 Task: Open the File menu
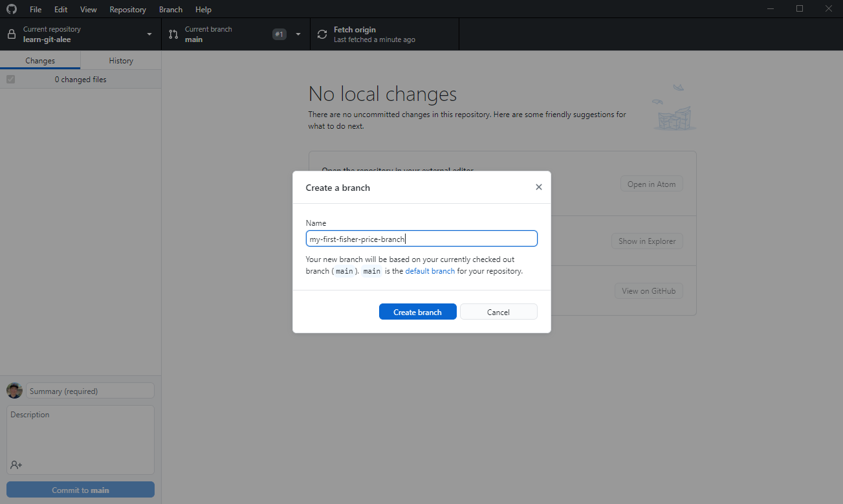tap(36, 10)
